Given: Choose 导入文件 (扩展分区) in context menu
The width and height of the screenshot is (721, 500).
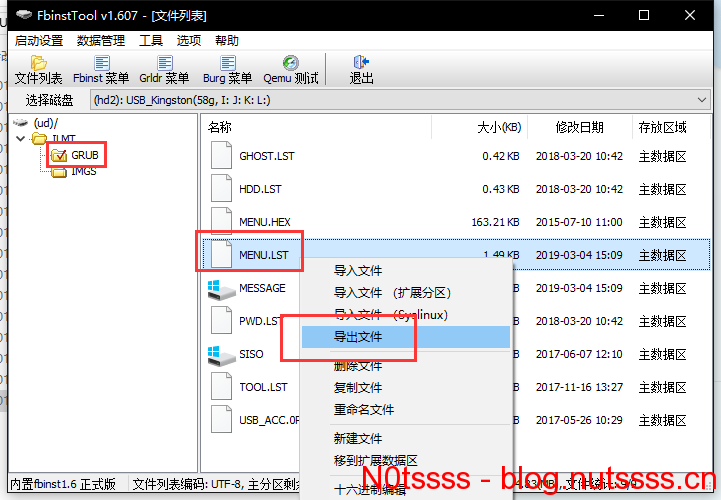Looking at the screenshot, I should (x=406, y=293).
